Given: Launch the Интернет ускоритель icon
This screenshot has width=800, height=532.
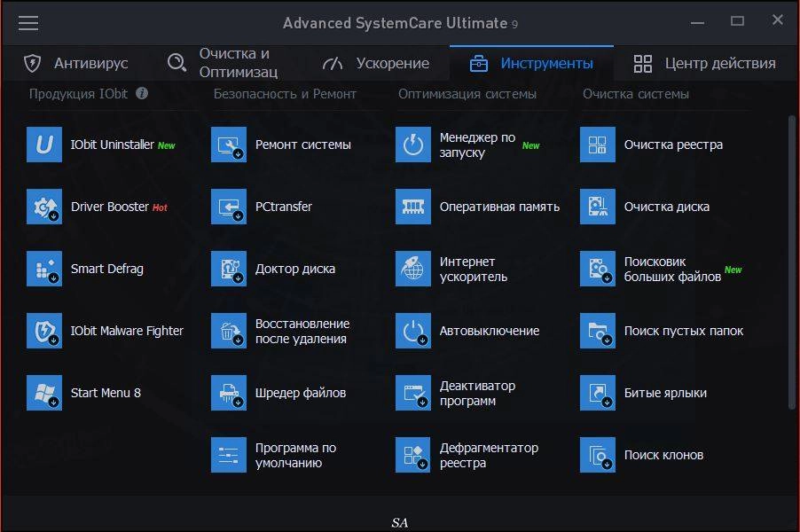Looking at the screenshot, I should click(x=413, y=269).
